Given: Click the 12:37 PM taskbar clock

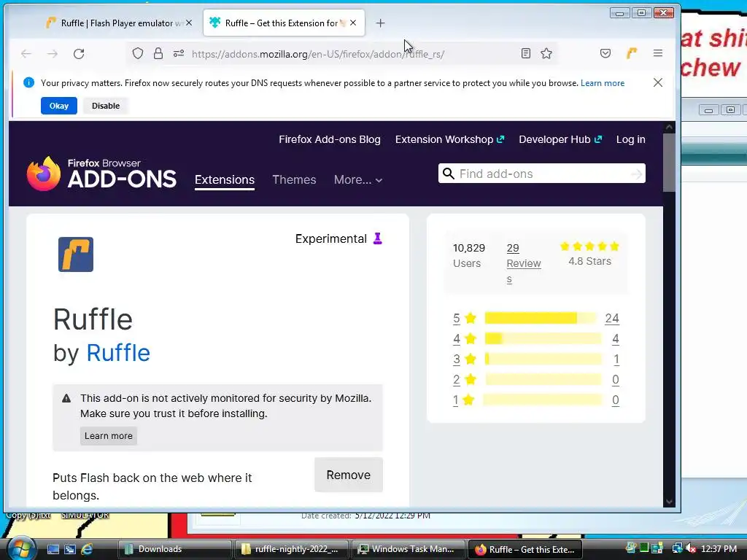Looking at the screenshot, I should (x=719, y=549).
